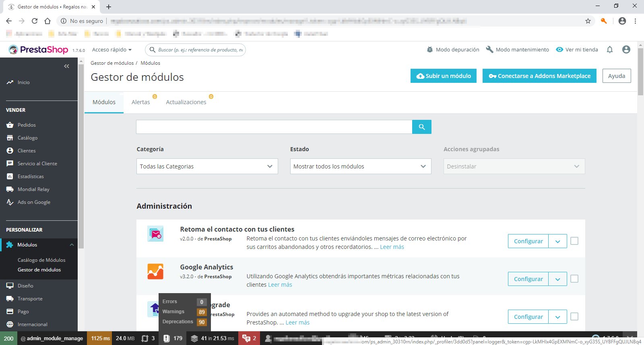Click the notifications bell icon

click(x=610, y=49)
